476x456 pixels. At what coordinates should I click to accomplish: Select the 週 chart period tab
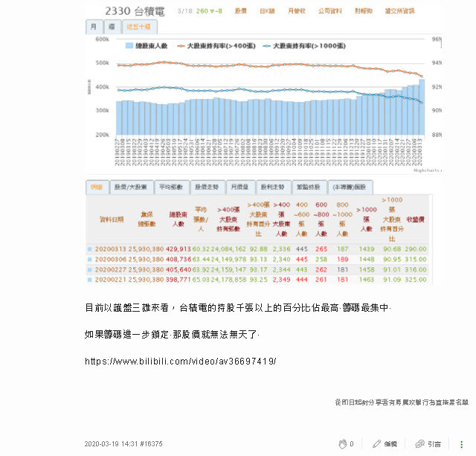(112, 27)
